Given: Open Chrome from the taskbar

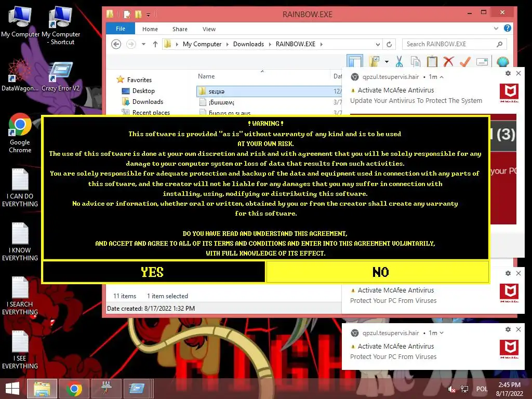Looking at the screenshot, I should [x=74, y=389].
